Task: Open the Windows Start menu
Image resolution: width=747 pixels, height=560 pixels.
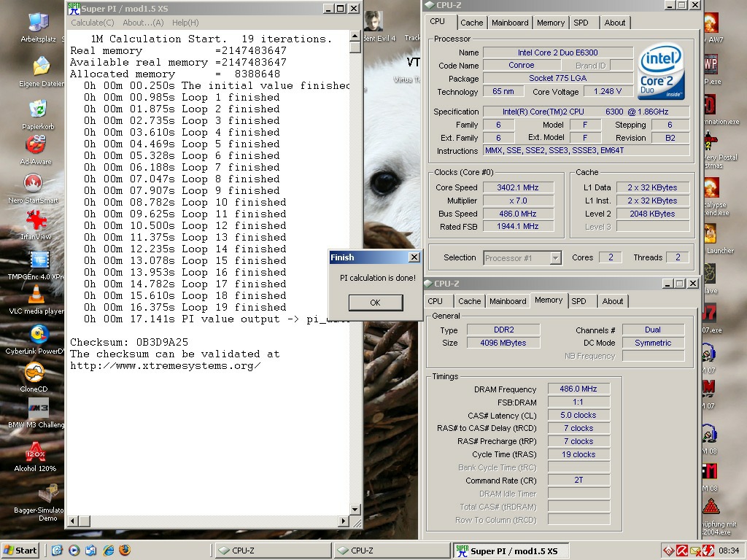Action: coord(20,551)
